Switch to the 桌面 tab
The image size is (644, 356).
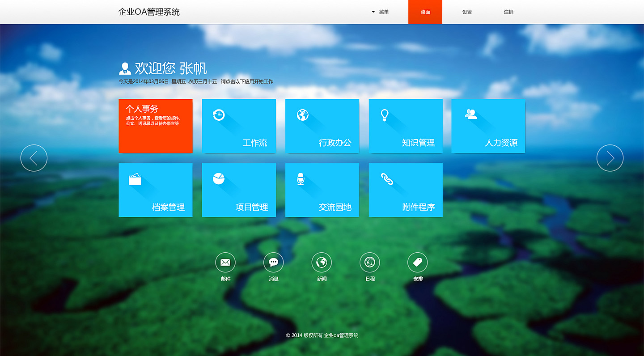coord(425,12)
